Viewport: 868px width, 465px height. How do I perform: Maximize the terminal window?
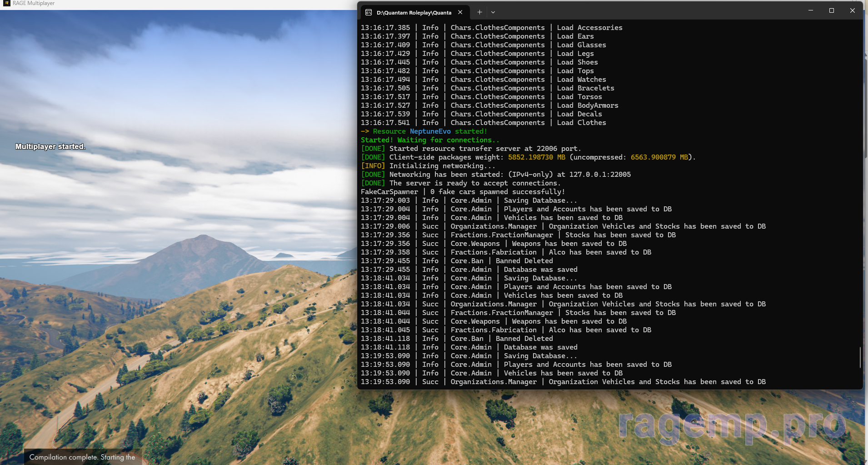(831, 10)
